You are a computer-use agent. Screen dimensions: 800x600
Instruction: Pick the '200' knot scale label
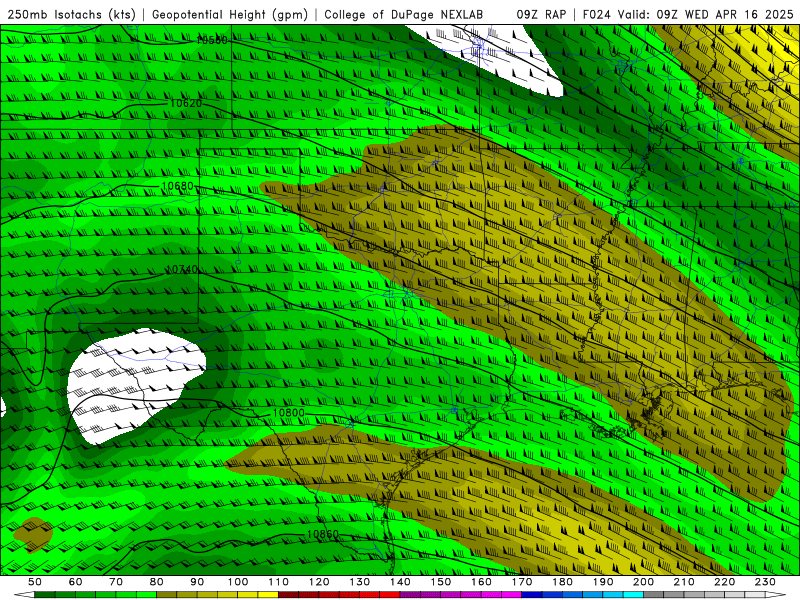643,582
